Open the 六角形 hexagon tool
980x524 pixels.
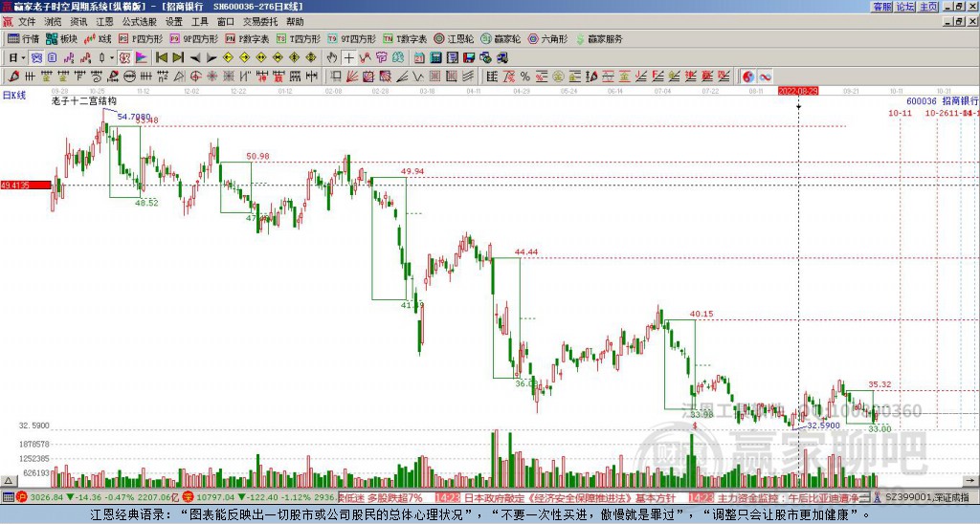click(548, 38)
